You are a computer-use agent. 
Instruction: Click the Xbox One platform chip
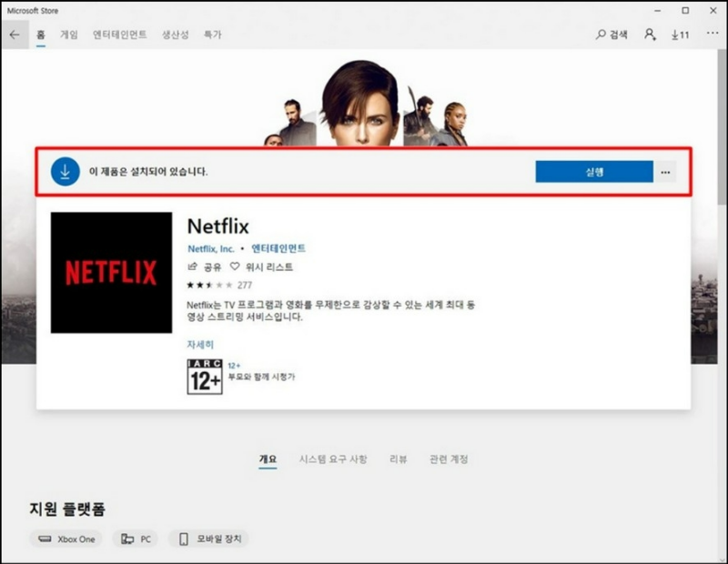pos(66,539)
